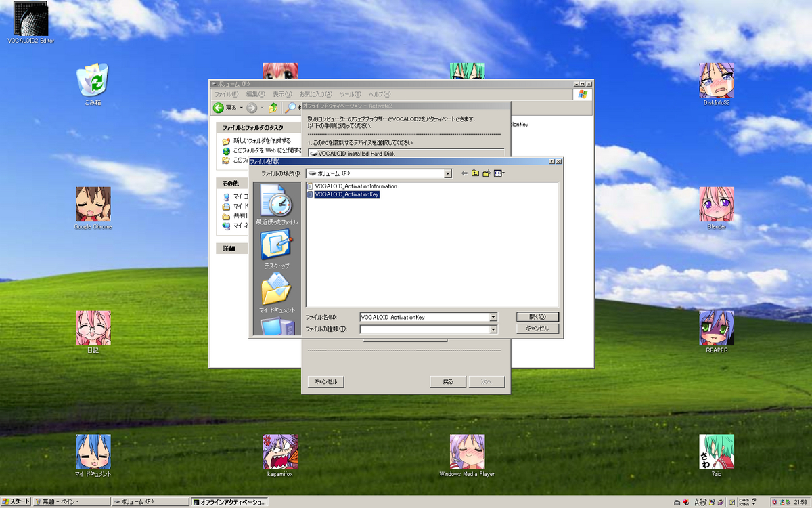The height and width of the screenshot is (508, 812).
Task: Click キャンセル button in file open dialog
Action: click(537, 329)
